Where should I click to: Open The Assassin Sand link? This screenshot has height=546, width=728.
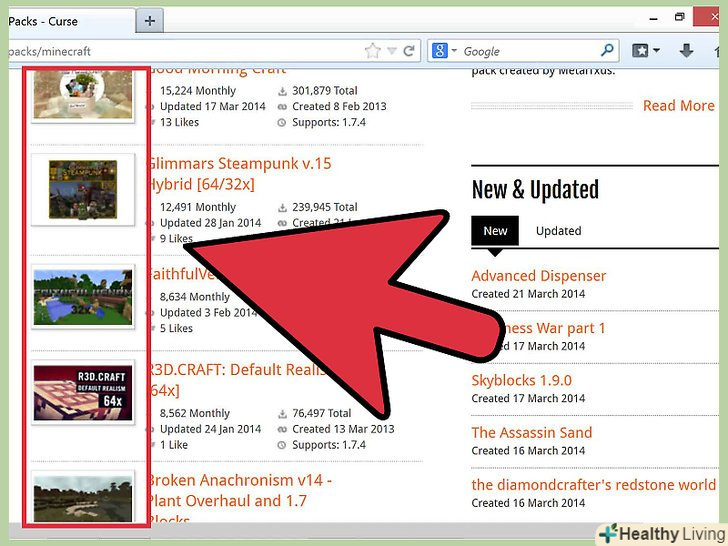point(532,433)
